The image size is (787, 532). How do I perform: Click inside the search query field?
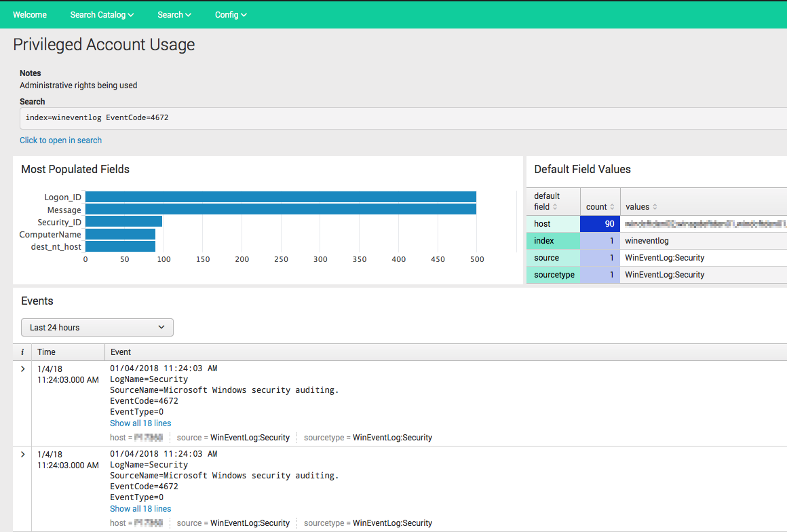tap(271, 117)
